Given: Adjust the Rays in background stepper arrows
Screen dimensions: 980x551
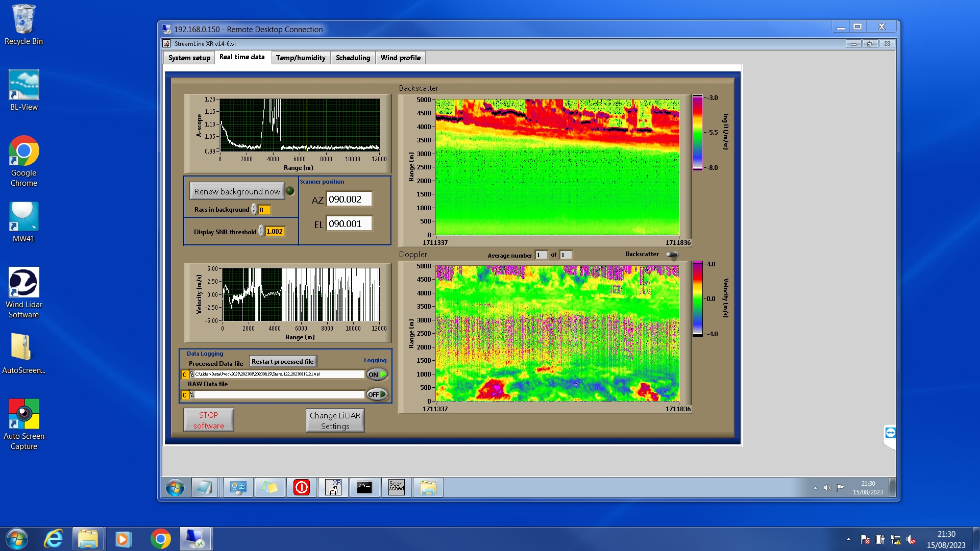Looking at the screenshot, I should pos(254,210).
